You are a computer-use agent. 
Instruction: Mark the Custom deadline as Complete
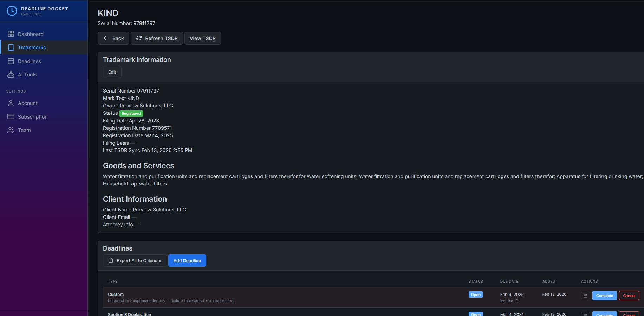coord(604,296)
